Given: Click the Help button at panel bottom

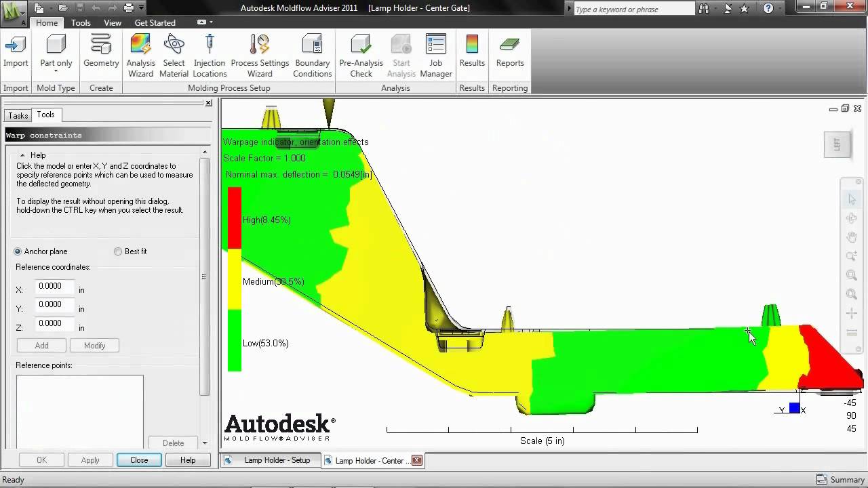Looking at the screenshot, I should (x=188, y=460).
